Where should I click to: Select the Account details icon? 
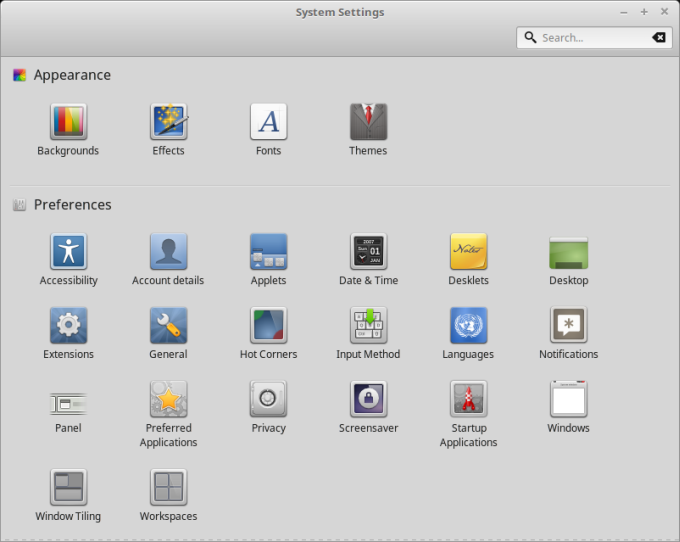[x=168, y=252]
